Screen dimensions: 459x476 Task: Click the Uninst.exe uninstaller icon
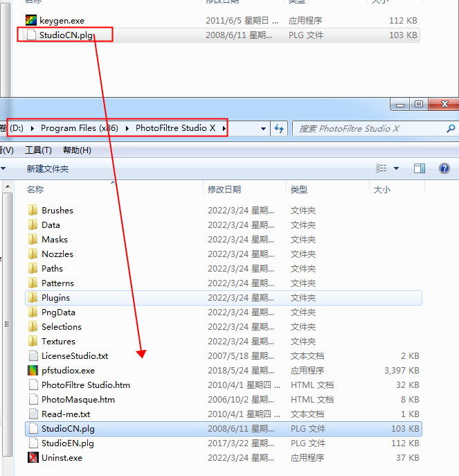point(33,458)
